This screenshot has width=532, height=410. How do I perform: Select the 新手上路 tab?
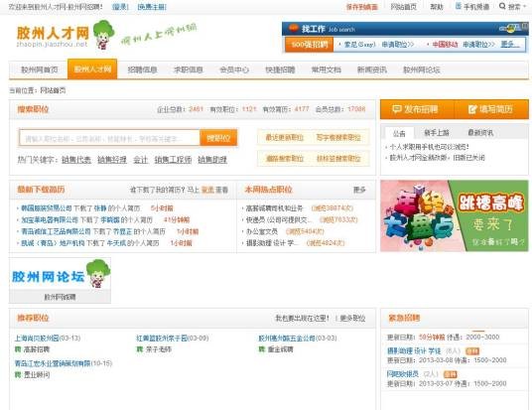[x=437, y=133]
